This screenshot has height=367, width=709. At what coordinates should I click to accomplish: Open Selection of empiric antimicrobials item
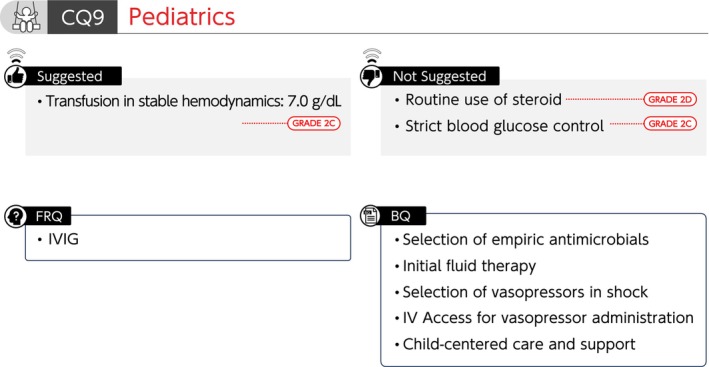coord(525,239)
